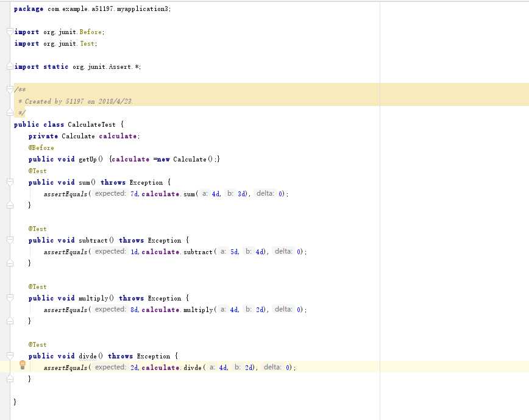This screenshot has width=529, height=420.
Task: Click the '@Before' annotation
Action: 41,148
